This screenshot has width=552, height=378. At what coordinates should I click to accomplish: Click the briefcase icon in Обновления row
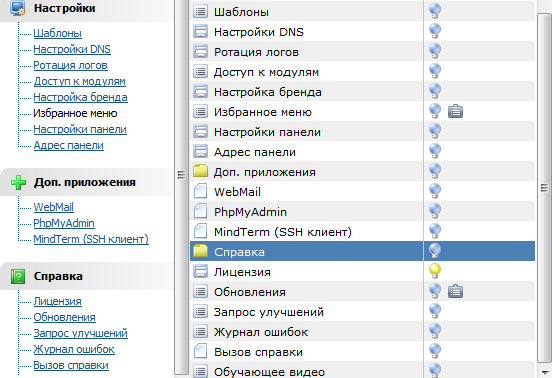click(455, 291)
